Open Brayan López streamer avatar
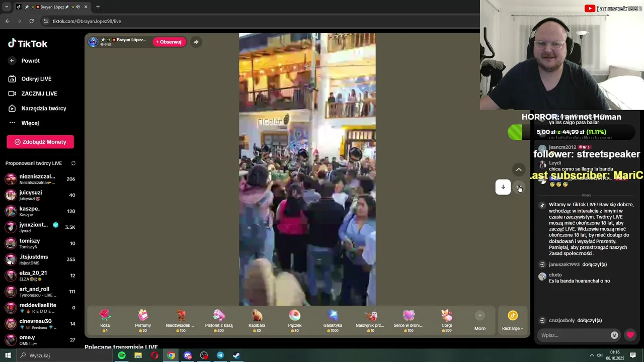 tap(93, 42)
